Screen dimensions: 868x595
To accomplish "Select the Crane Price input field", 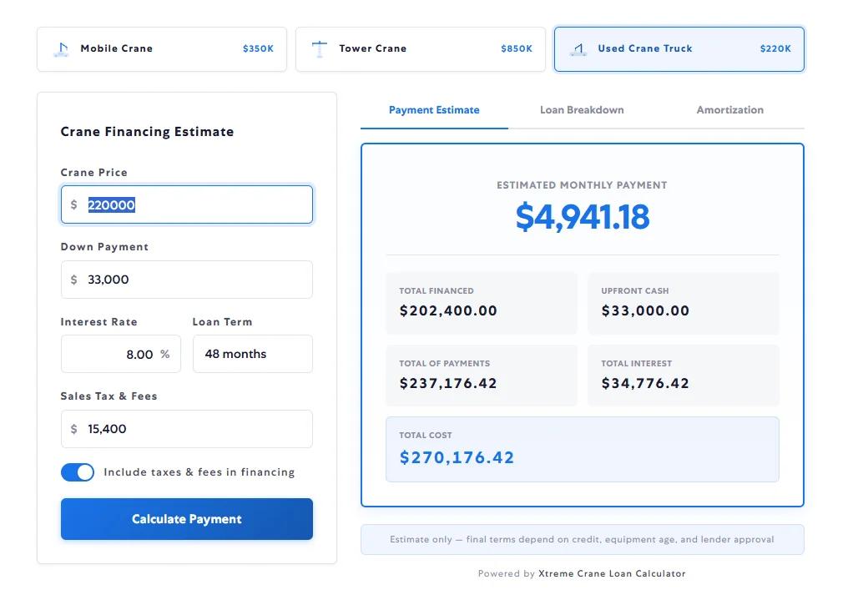I will tap(186, 204).
